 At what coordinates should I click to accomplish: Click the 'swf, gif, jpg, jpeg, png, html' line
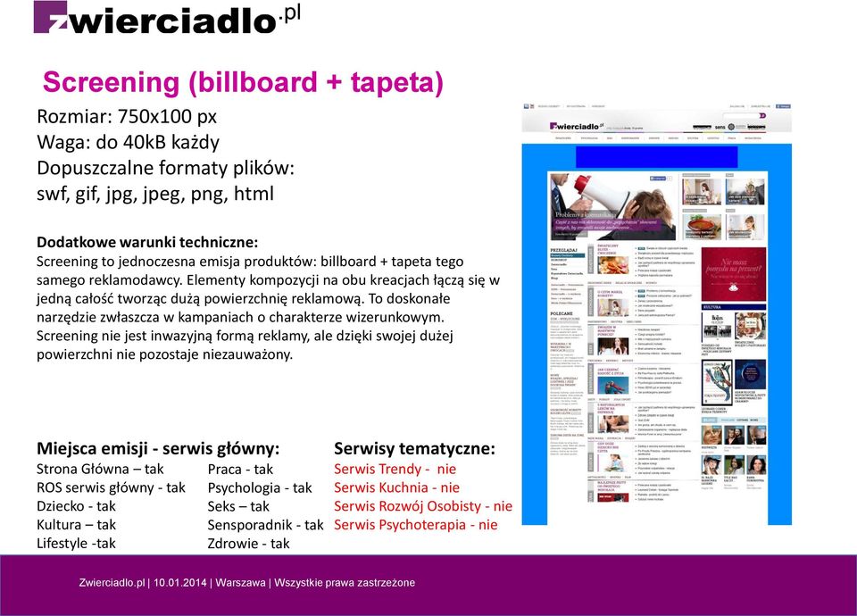pos(155,194)
